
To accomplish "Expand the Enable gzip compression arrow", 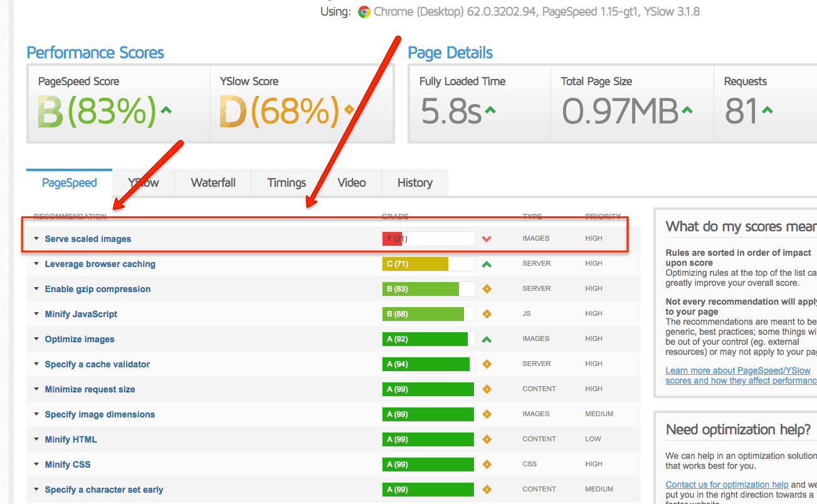I will pyautogui.click(x=36, y=289).
